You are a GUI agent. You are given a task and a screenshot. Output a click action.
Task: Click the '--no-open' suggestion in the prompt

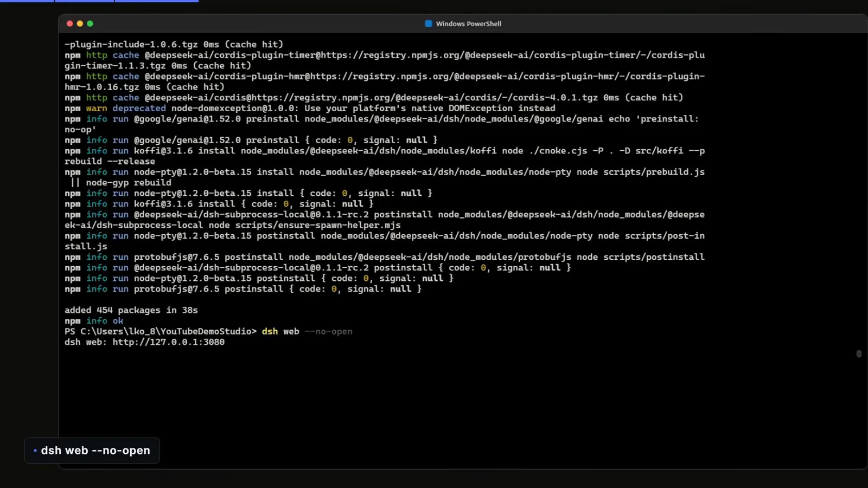pyautogui.click(x=329, y=331)
